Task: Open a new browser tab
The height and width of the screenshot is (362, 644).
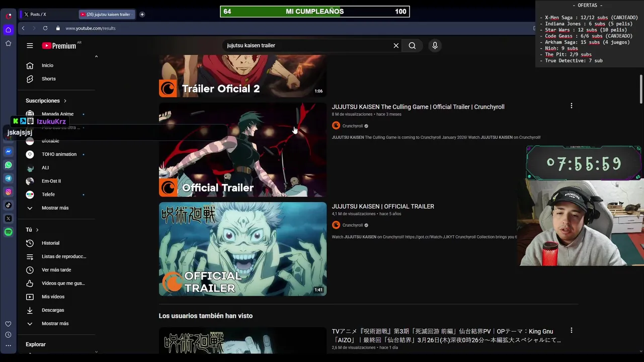Action: click(x=142, y=14)
